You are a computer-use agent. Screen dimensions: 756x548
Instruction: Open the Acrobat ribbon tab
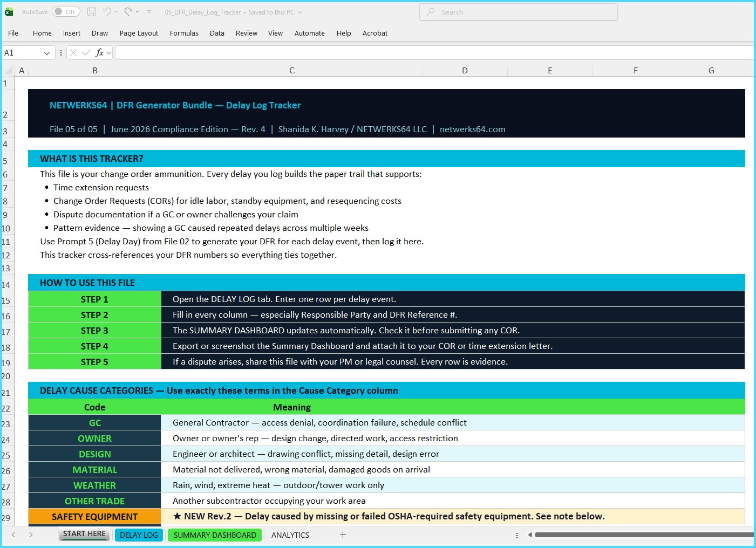[375, 33]
